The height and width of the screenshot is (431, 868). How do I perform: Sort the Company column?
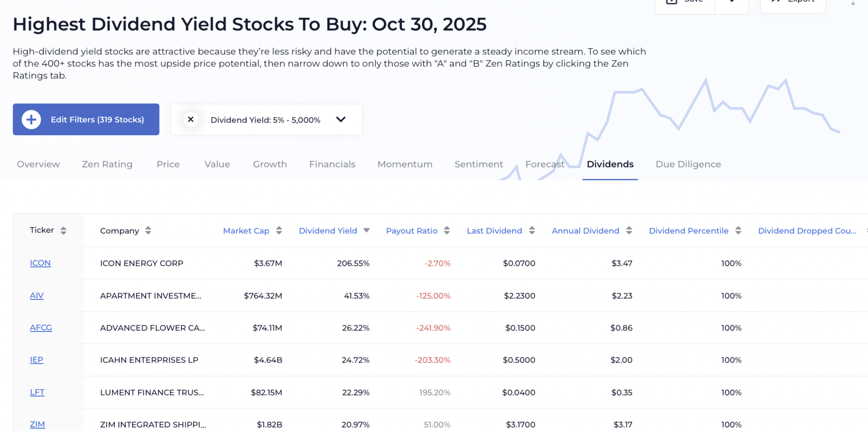(x=148, y=230)
